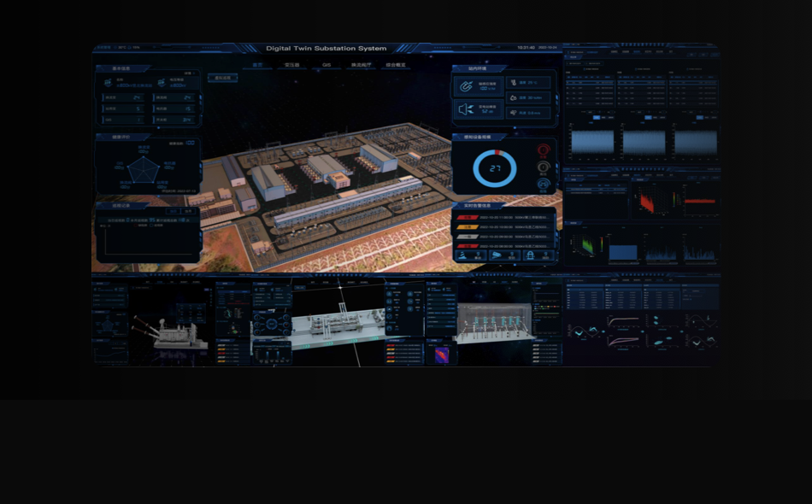
Task: Switch to the 换流阀厅 valve hall tab
Action: [360, 65]
